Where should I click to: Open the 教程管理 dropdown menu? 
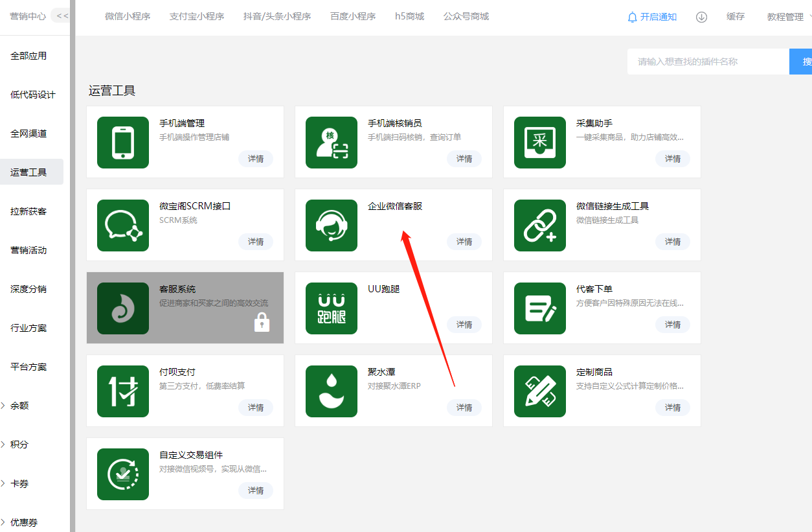pyautogui.click(x=786, y=17)
